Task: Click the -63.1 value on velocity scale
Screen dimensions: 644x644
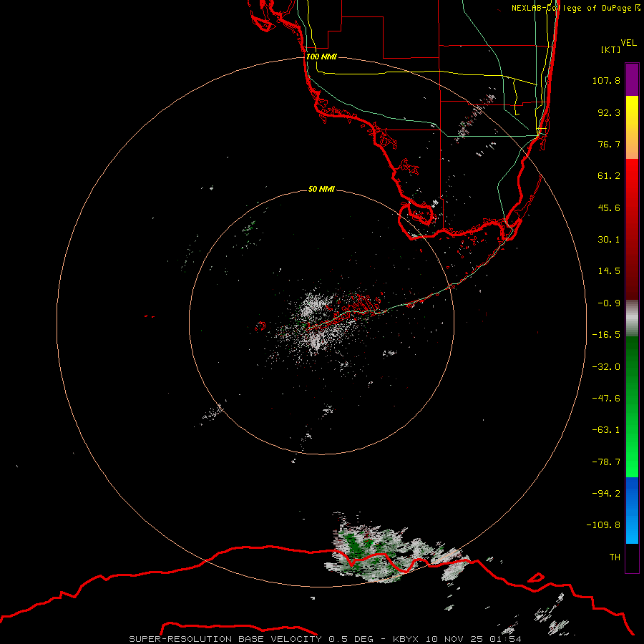Action: [606, 430]
